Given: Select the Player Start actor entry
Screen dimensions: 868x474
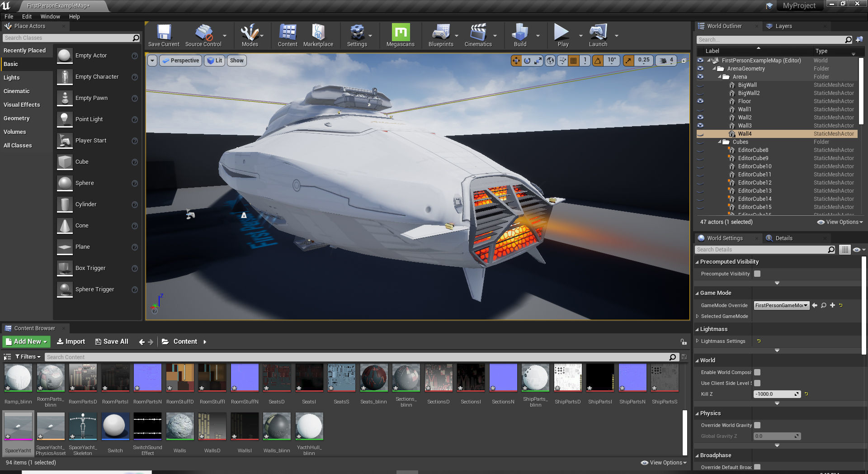Looking at the screenshot, I should pyautogui.click(x=98, y=141).
